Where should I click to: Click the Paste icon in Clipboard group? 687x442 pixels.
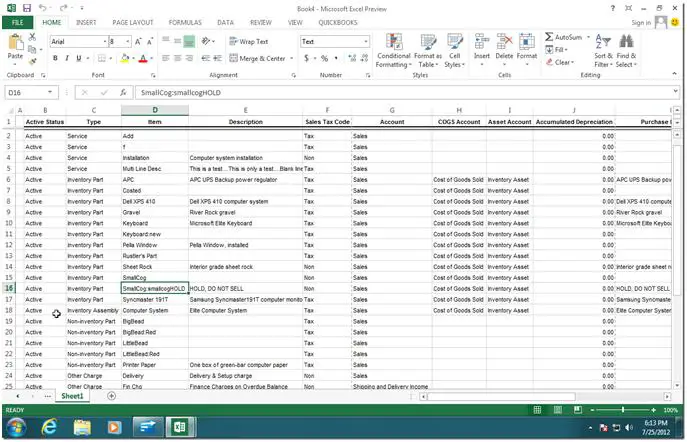click(16, 42)
